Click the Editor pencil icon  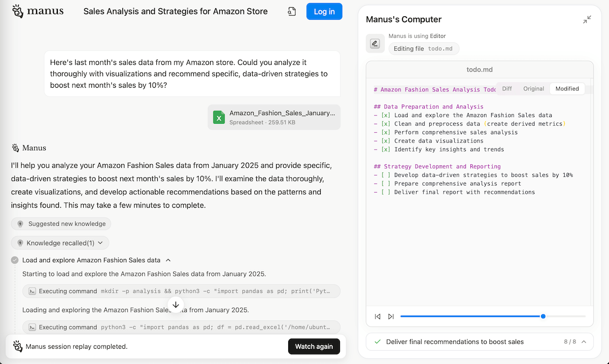tap(375, 44)
